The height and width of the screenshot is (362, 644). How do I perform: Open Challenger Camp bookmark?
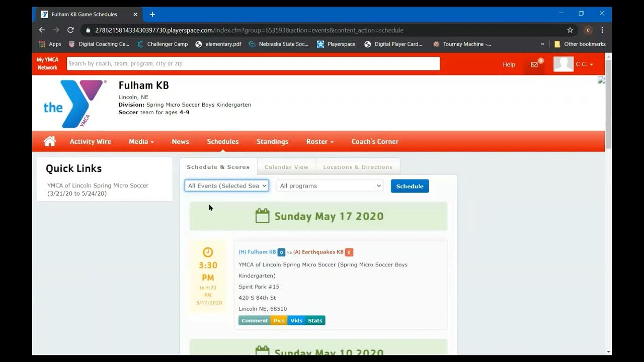tap(163, 44)
